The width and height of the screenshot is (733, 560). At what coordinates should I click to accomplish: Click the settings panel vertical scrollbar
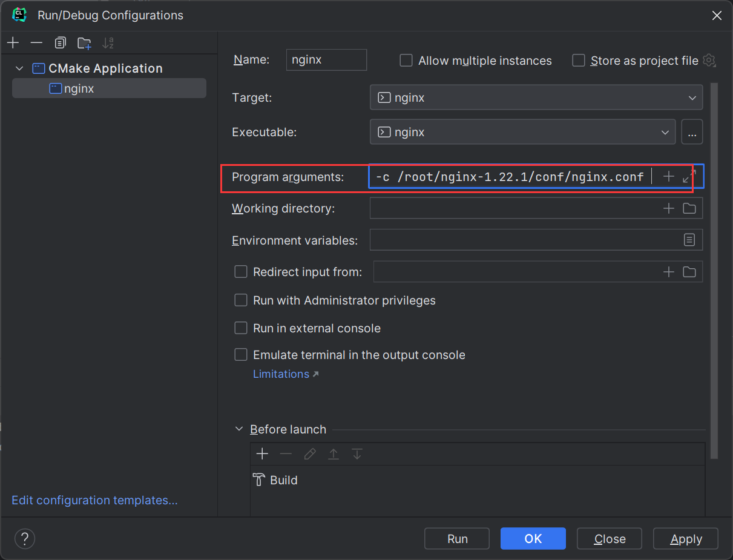tap(714, 271)
